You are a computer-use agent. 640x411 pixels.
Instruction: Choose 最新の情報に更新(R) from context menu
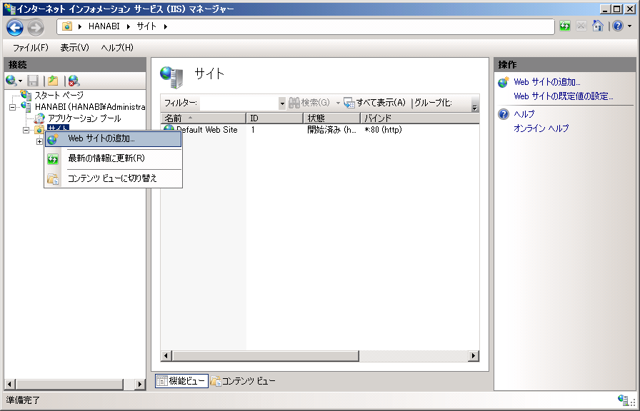tap(113, 158)
